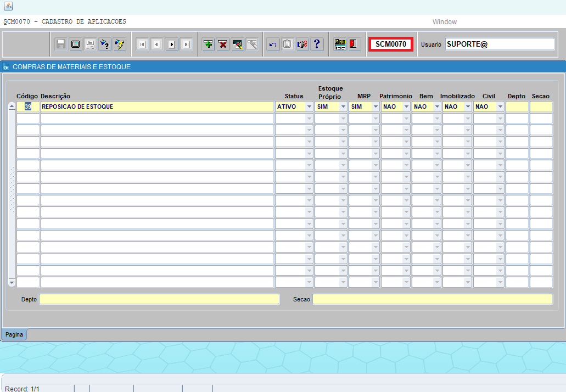This screenshot has height=392, width=566.
Task: Go to the next record
Action: pos(172,44)
